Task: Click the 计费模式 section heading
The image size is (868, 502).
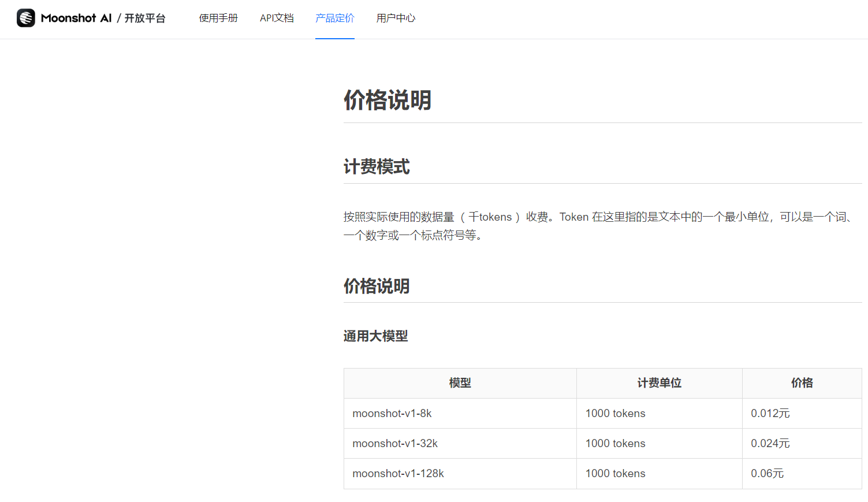Action: [x=377, y=167]
